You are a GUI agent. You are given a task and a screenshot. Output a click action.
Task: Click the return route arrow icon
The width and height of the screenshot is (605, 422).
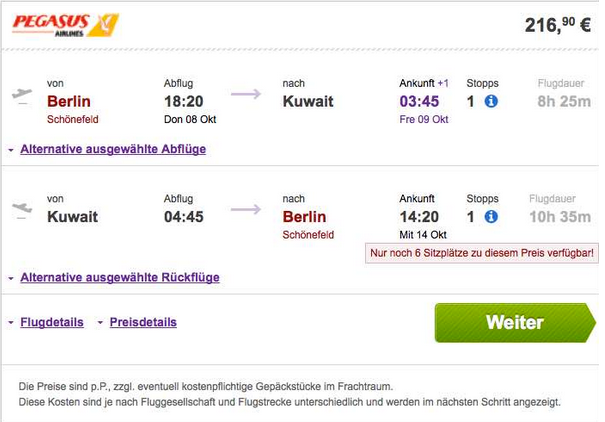click(x=246, y=209)
